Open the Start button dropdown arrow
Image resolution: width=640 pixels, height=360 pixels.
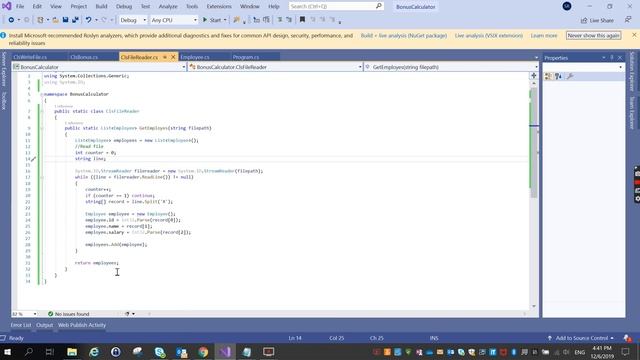click(x=225, y=20)
